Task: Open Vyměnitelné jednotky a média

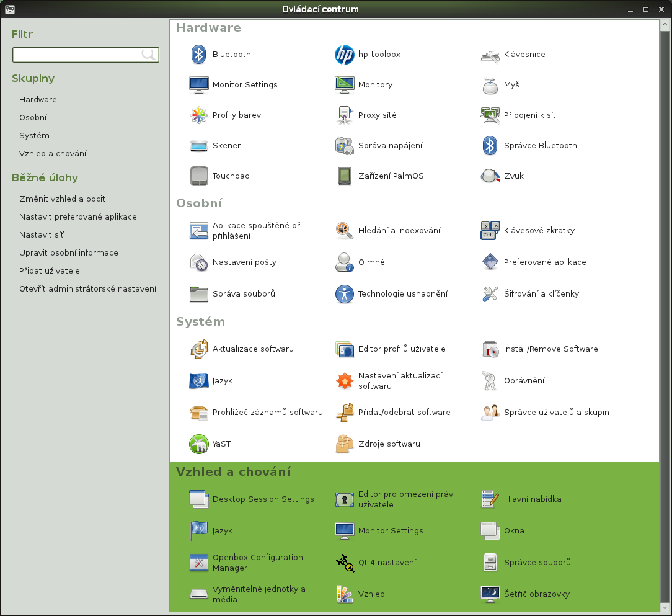Action: (198, 594)
